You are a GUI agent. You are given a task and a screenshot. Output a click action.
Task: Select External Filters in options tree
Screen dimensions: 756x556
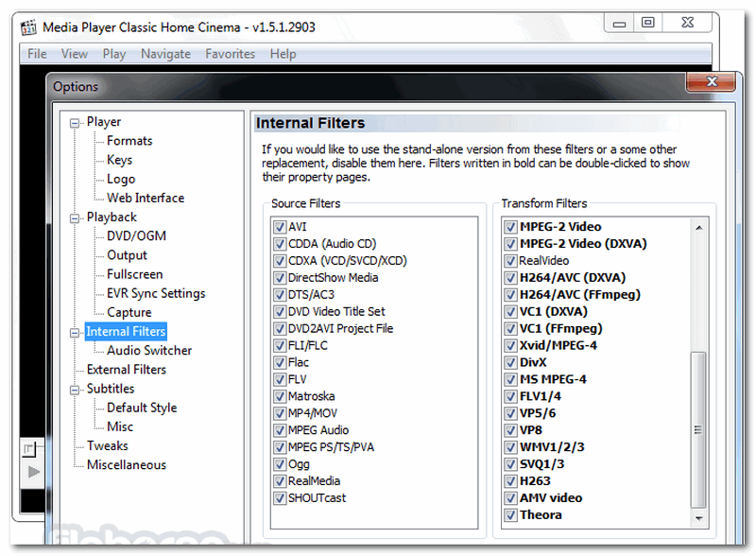(126, 370)
